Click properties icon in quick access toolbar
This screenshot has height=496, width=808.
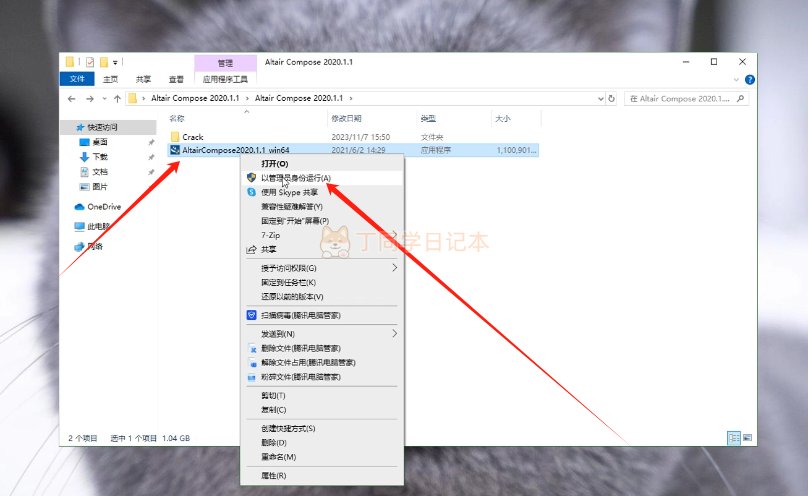(90, 62)
